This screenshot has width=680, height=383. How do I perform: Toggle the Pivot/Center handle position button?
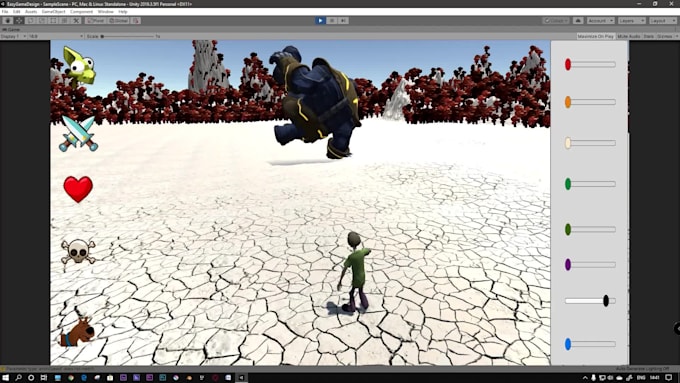coord(96,20)
